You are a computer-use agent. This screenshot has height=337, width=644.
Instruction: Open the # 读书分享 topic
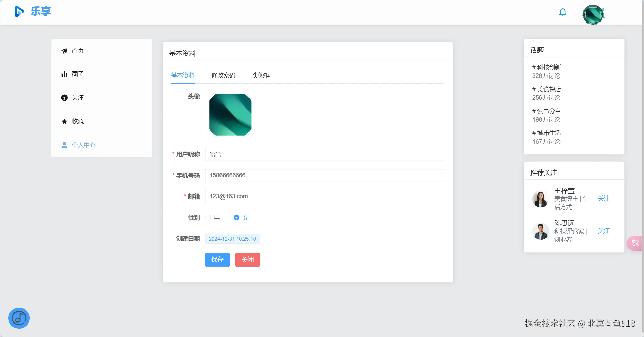coord(547,111)
